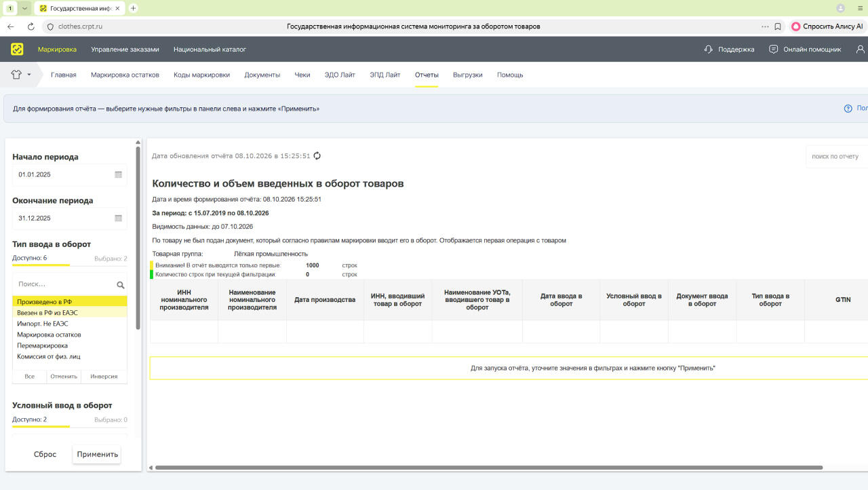
Task: Click the bookmark icon in address bar
Action: pyautogui.click(x=778, y=26)
